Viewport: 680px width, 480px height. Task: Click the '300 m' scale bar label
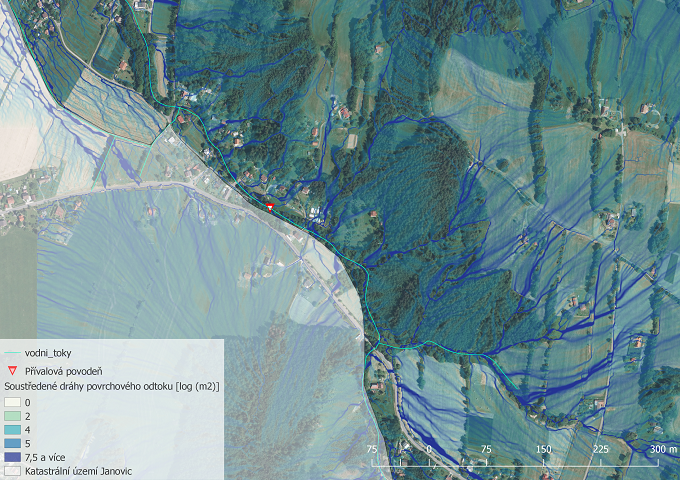663,449
